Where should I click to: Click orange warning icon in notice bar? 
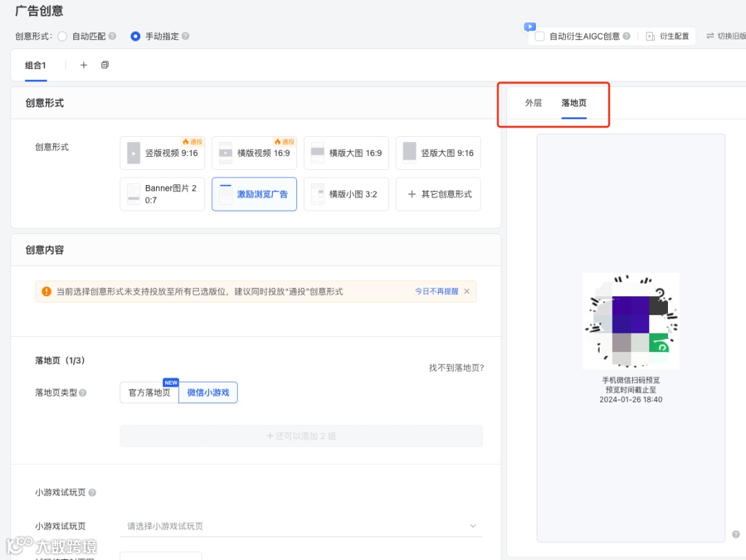pyautogui.click(x=47, y=291)
